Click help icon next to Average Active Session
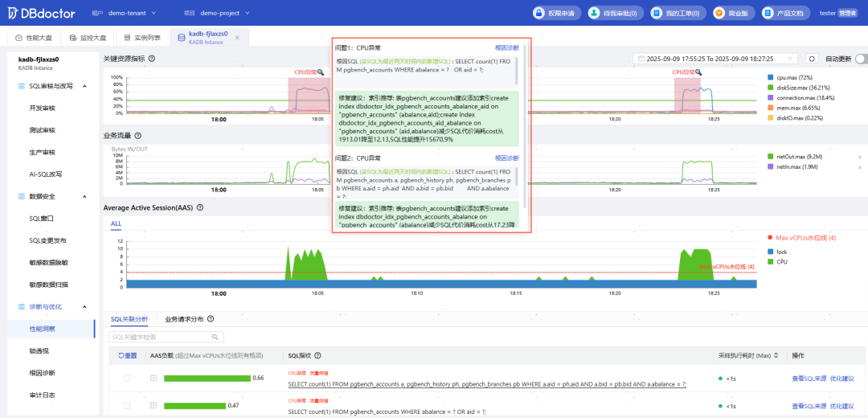 point(200,207)
